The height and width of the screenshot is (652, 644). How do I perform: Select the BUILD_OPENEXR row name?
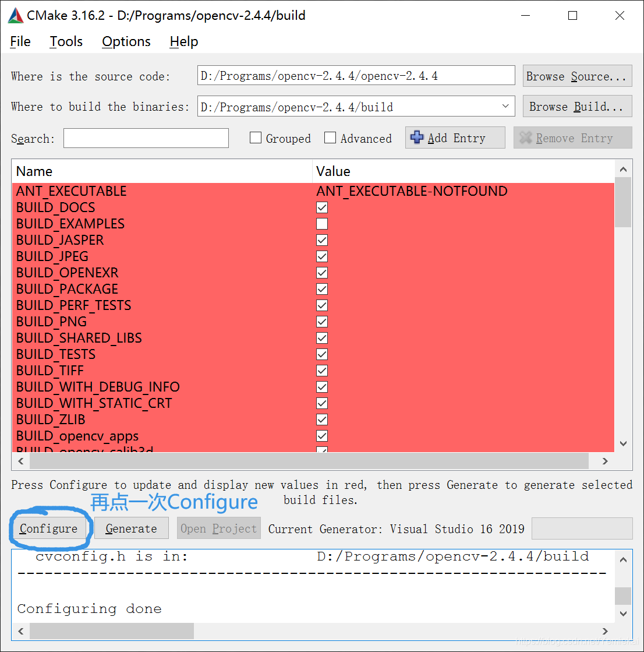pos(68,273)
